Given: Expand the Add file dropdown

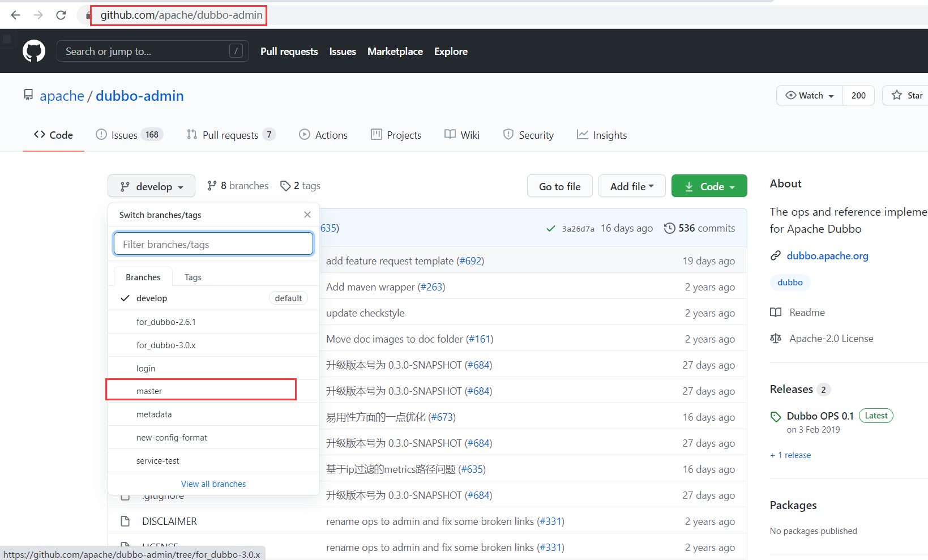Looking at the screenshot, I should tap(632, 186).
